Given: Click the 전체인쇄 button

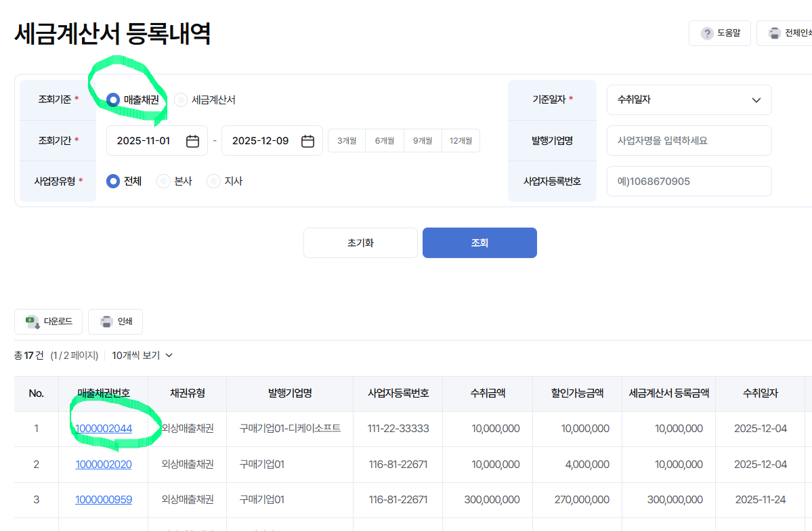Looking at the screenshot, I should coord(784,33).
